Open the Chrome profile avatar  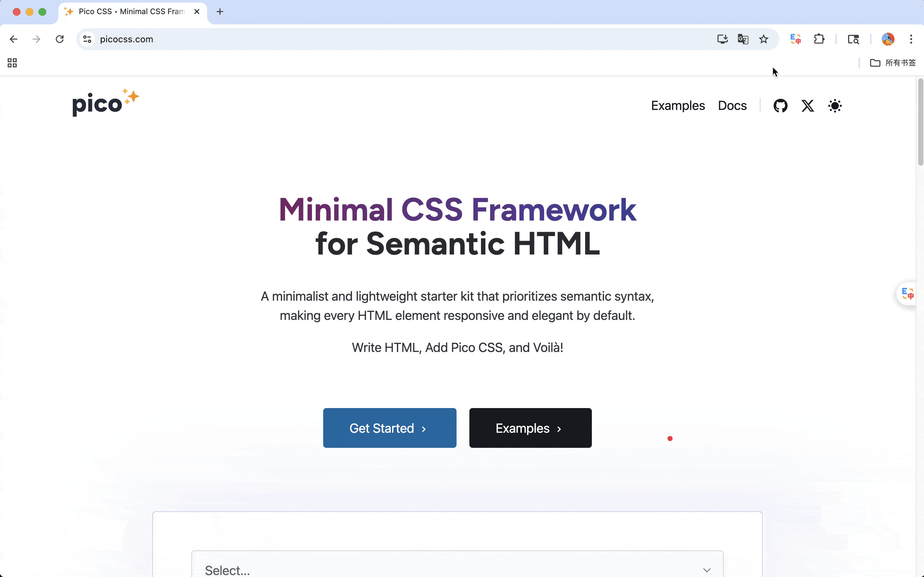[888, 39]
